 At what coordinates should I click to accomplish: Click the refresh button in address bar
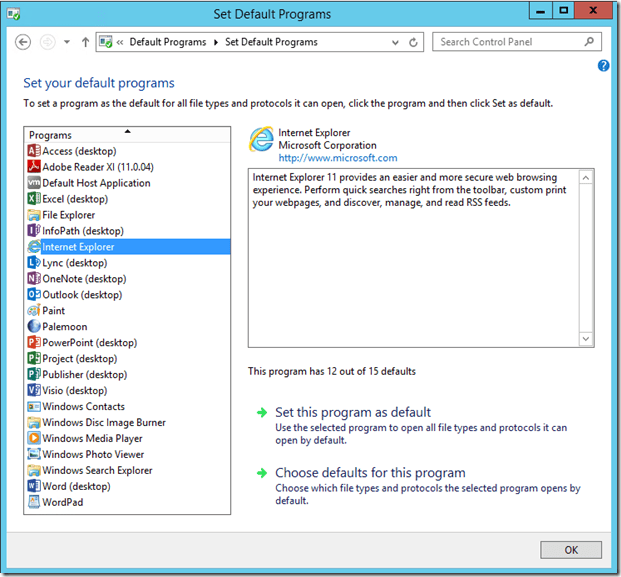(414, 43)
